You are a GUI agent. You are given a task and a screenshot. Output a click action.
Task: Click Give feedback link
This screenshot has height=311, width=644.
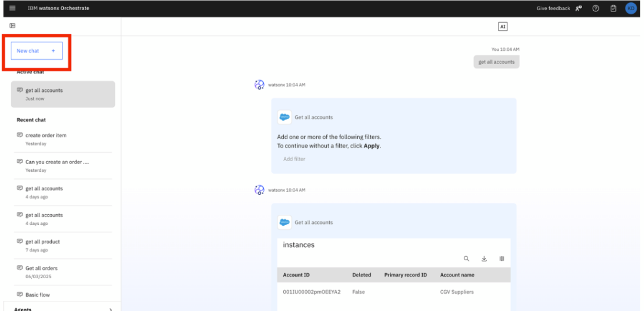click(x=553, y=8)
